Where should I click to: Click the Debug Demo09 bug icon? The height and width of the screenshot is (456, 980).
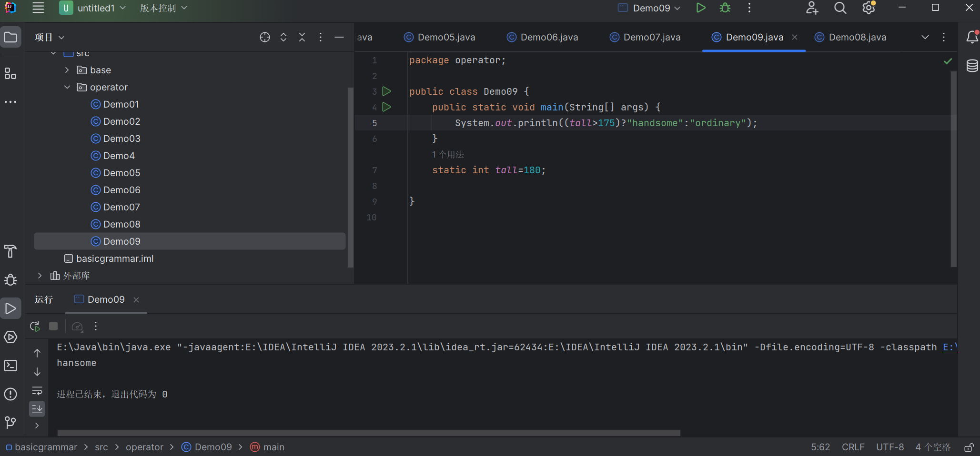pyautogui.click(x=725, y=8)
